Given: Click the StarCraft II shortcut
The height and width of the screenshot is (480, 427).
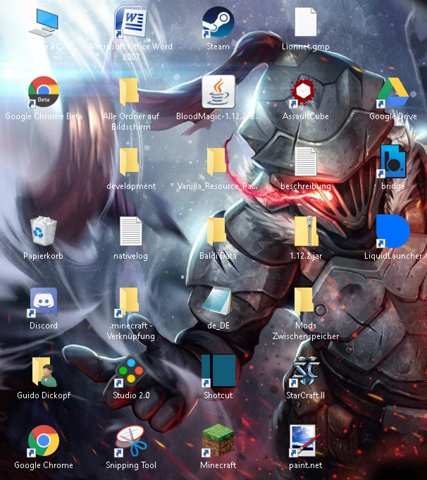Looking at the screenshot, I should [x=305, y=371].
